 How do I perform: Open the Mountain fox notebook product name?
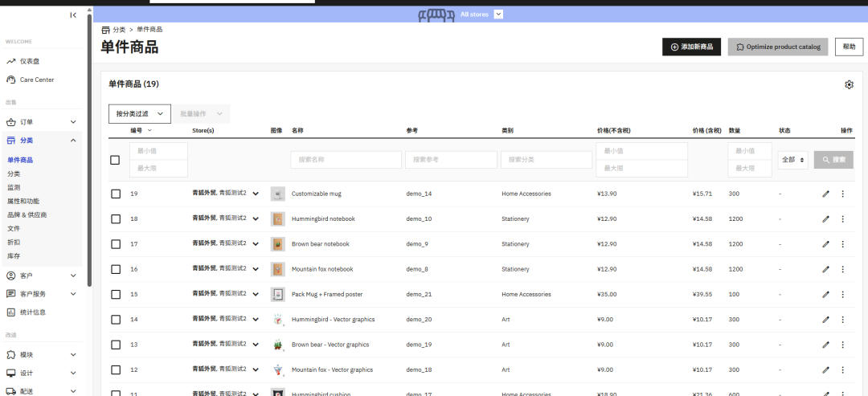coord(322,269)
